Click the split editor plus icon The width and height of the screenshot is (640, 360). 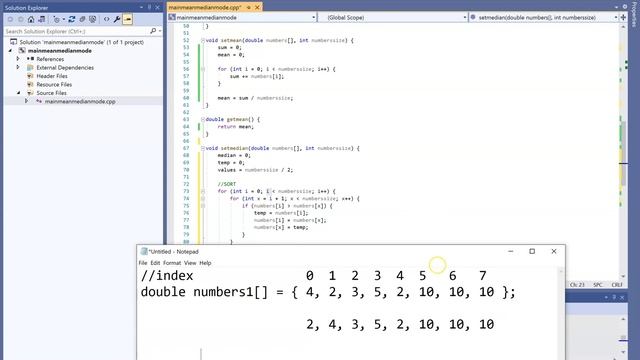tap(623, 18)
